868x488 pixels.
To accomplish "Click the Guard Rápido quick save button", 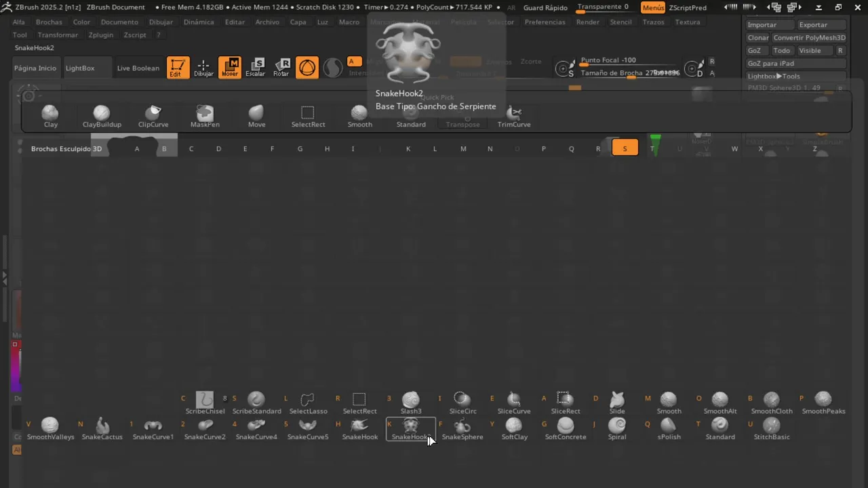I will click(x=545, y=7).
